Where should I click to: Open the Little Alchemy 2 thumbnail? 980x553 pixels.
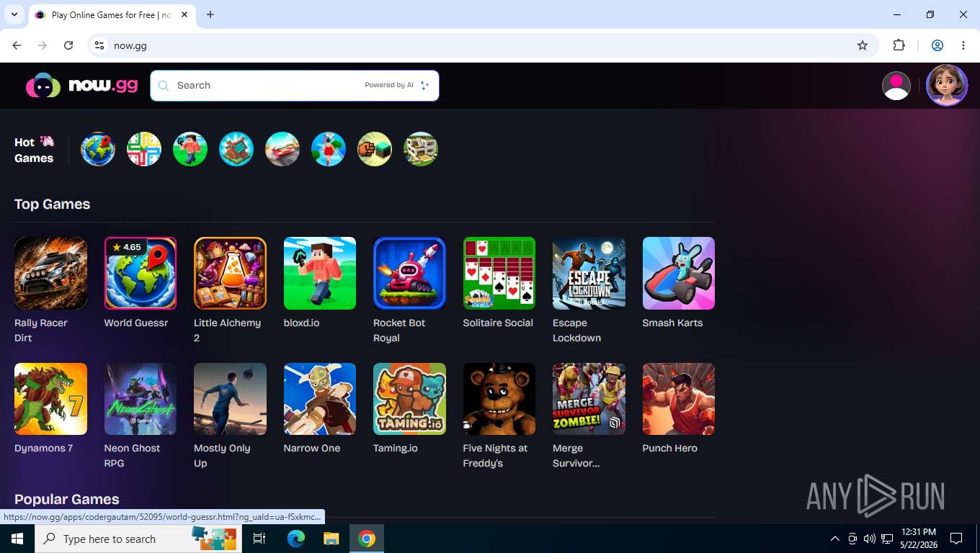click(230, 273)
